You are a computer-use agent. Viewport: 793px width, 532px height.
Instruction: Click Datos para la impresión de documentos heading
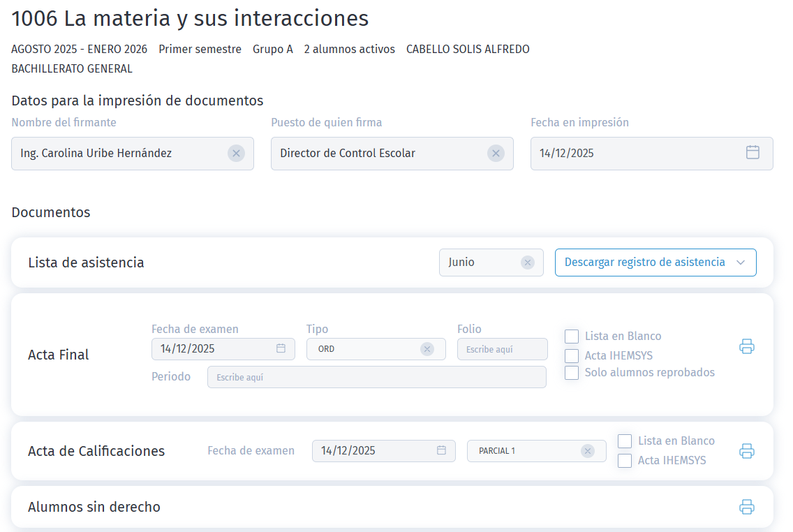[x=138, y=101]
